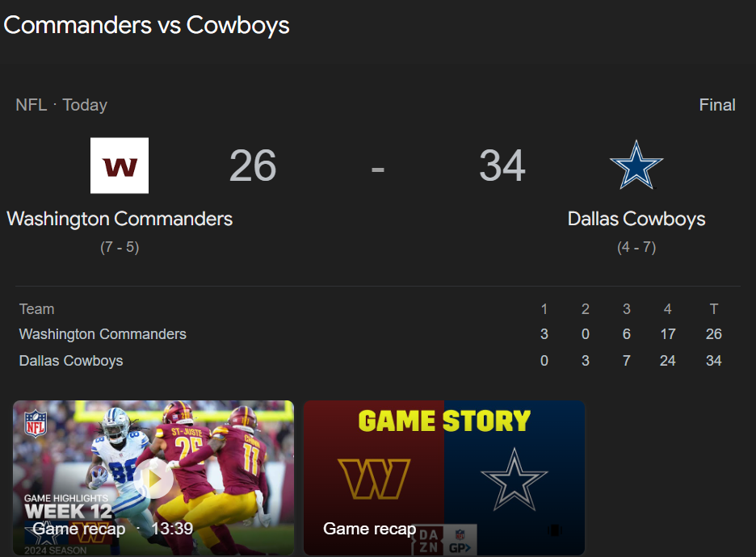Open the Game Story recap card
756x557 pixels.
444,478
